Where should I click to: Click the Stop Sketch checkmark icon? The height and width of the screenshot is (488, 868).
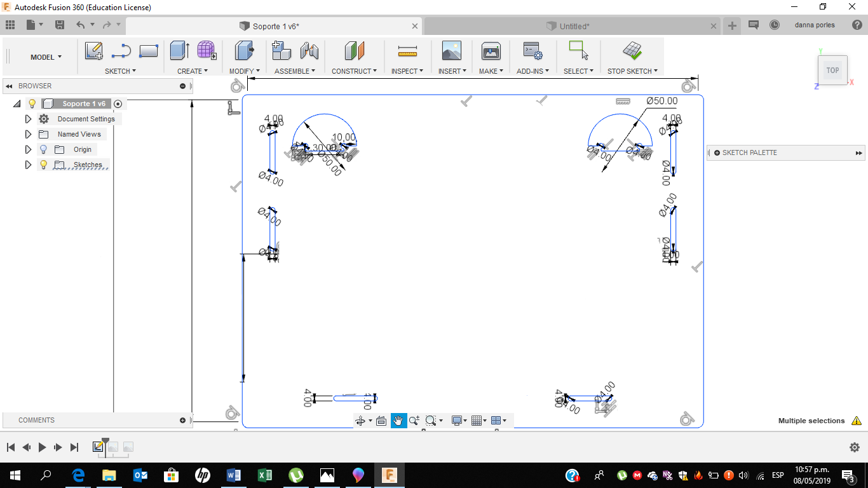coord(632,51)
